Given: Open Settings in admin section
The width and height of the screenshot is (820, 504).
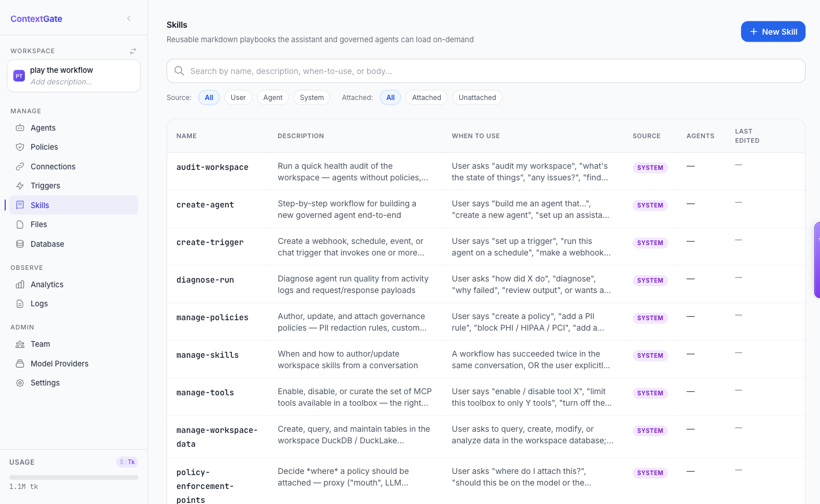Looking at the screenshot, I should tap(73, 383).
